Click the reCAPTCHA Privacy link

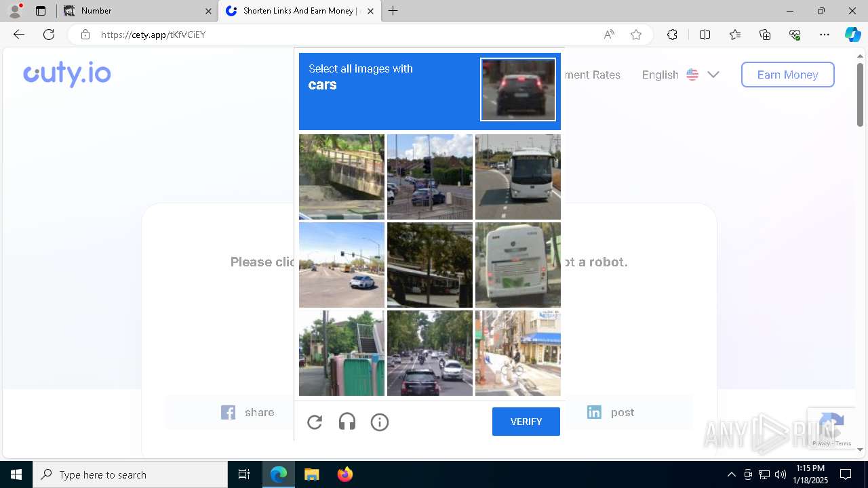coord(821,443)
